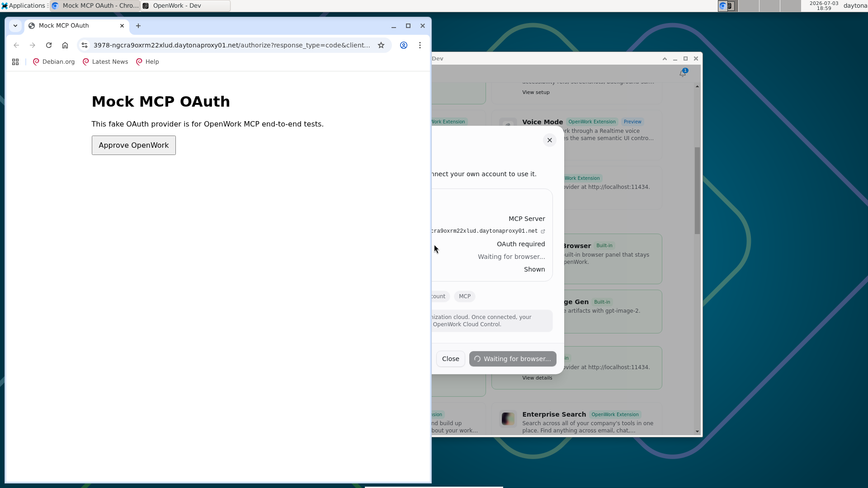Screen dimensions: 868x488
Task: Click the Enterprise Search extension icon
Action: pyautogui.click(x=508, y=419)
